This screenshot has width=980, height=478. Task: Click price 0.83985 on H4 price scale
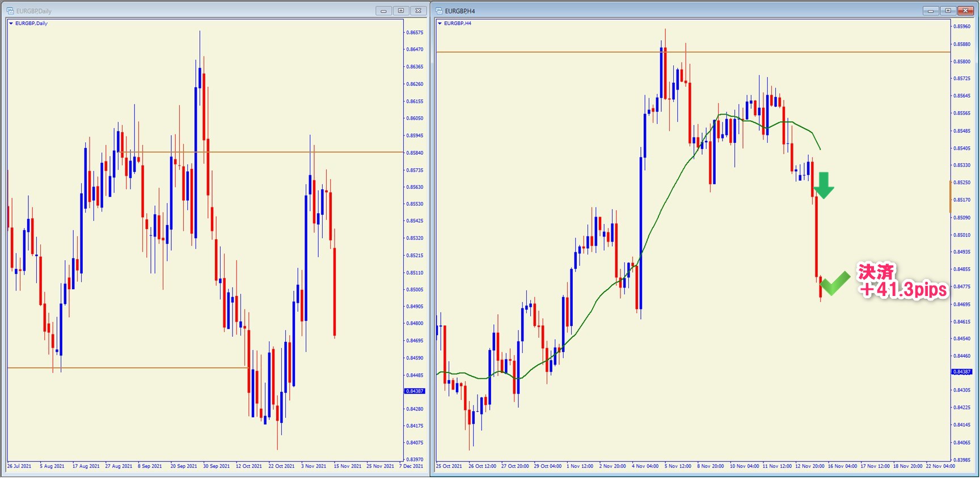pos(962,460)
